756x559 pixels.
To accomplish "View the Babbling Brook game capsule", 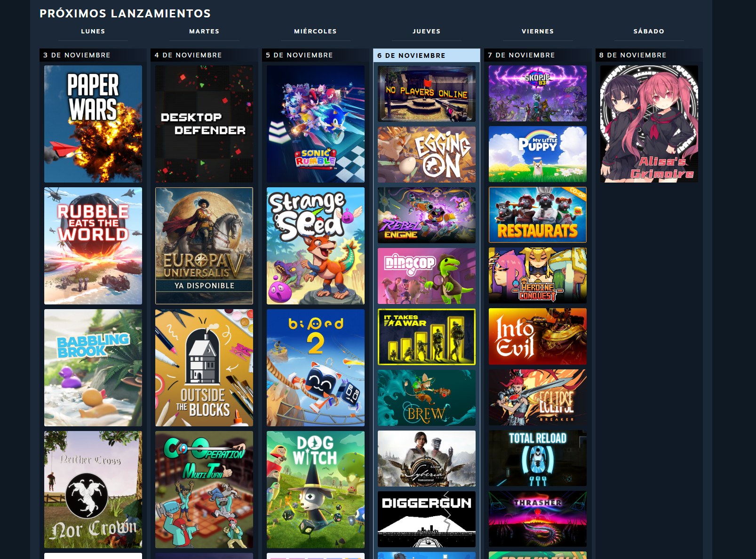I will point(93,367).
